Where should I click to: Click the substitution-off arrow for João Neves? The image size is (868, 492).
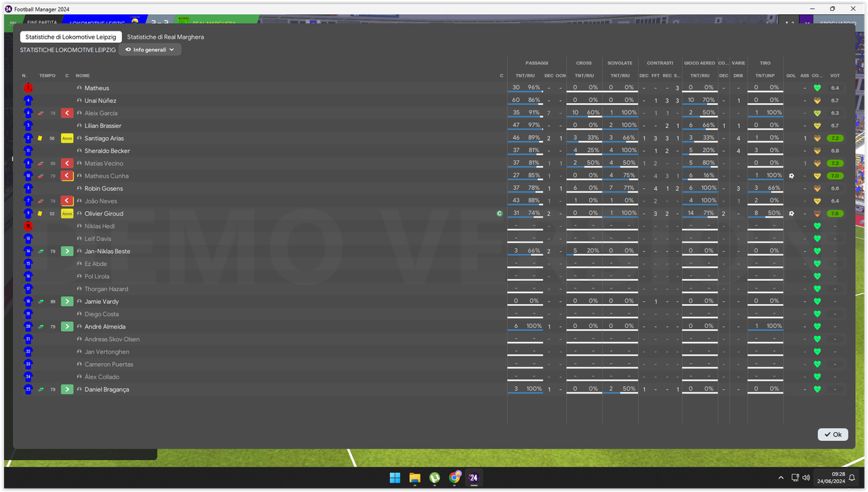pyautogui.click(x=66, y=201)
